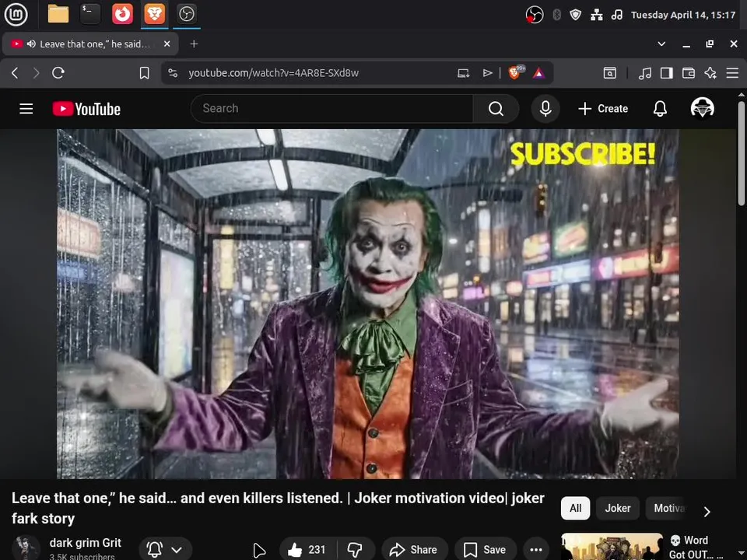
Task: Open the Linux Mint start menu
Action: tap(16, 14)
